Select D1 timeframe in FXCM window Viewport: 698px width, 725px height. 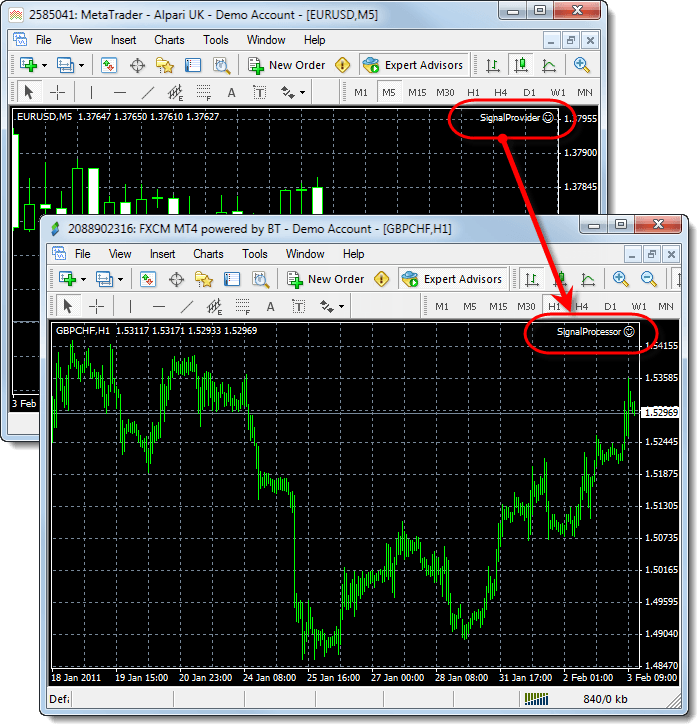point(610,306)
